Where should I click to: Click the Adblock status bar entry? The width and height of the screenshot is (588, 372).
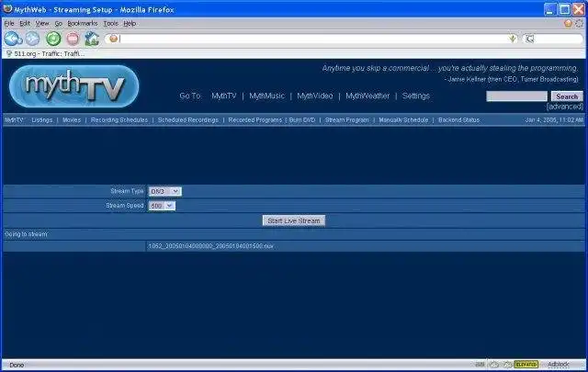(558, 364)
